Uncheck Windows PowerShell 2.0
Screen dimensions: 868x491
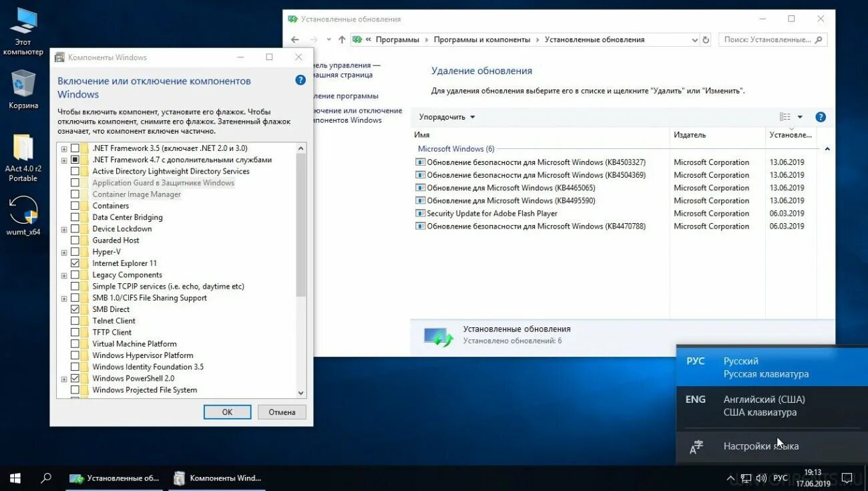75,378
